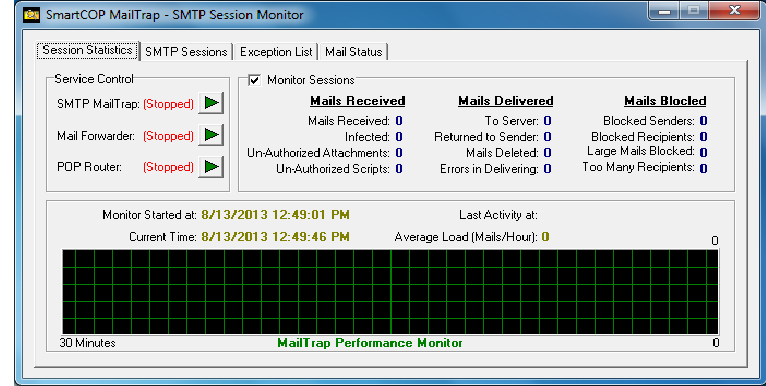The width and height of the screenshot is (766, 386).
Task: Click the Monitor Started at timestamp
Action: [x=276, y=215]
